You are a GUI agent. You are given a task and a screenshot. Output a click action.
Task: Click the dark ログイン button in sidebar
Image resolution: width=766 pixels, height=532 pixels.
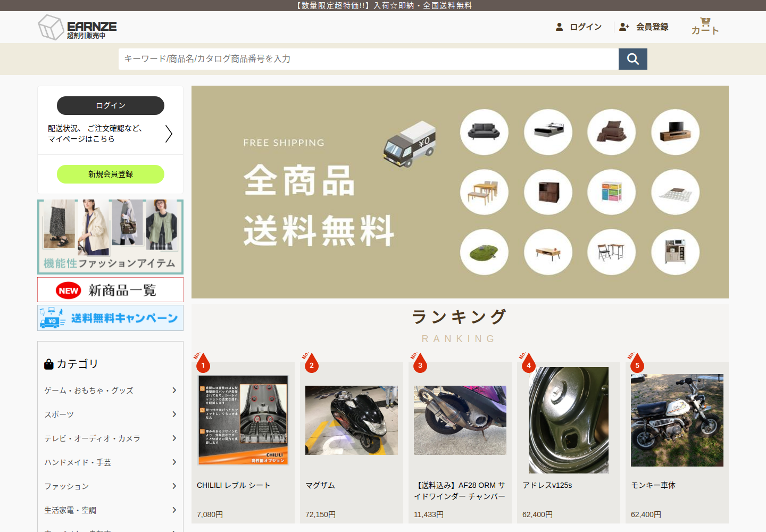pos(111,105)
